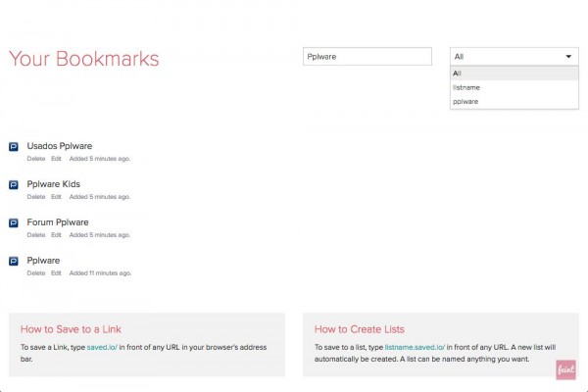Focus the bookmark search field containing Pplware
588x392 pixels.
tap(367, 57)
